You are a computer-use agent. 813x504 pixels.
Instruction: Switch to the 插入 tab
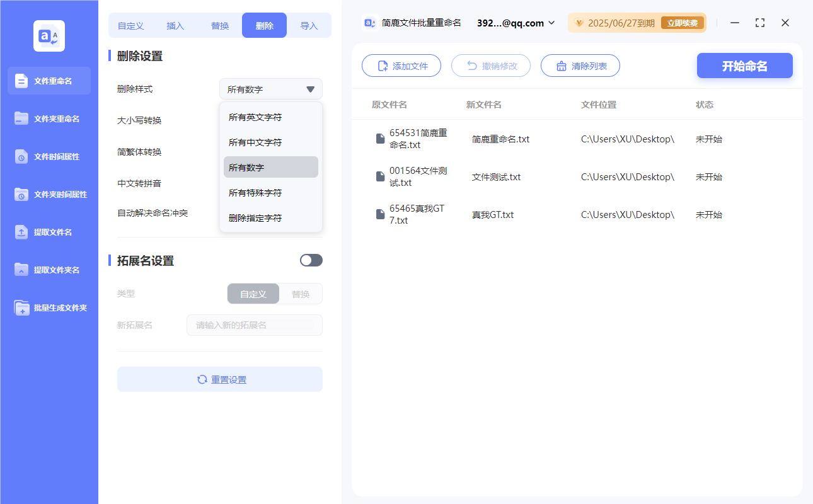coord(175,25)
